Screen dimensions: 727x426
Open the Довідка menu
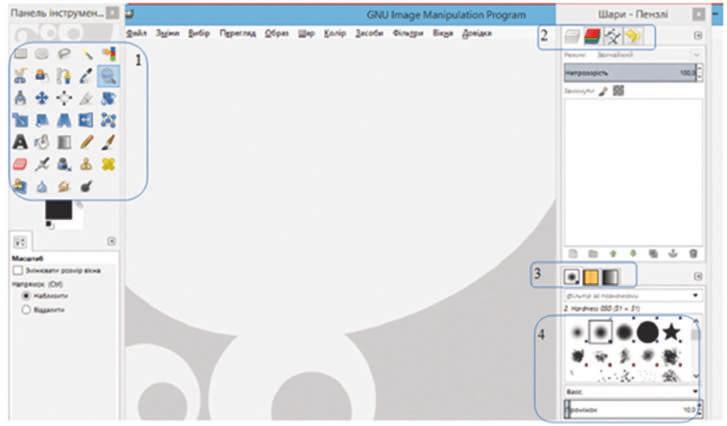pos(477,33)
